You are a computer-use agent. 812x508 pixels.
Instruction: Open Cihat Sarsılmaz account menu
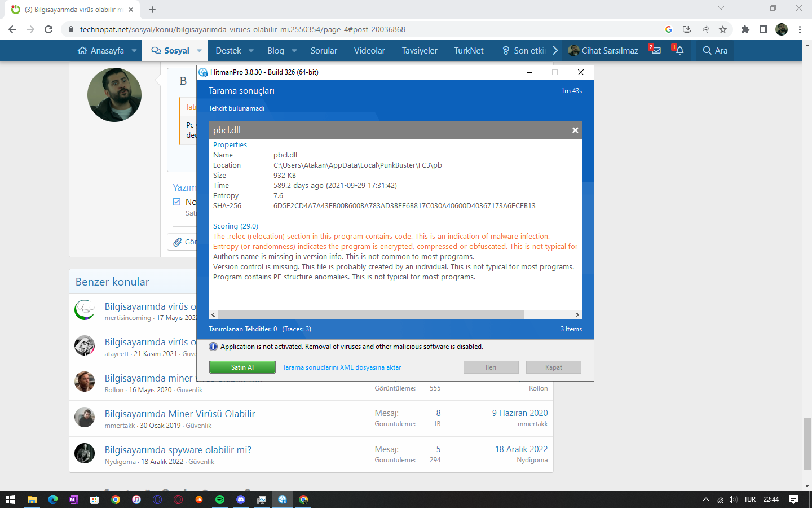coord(603,50)
